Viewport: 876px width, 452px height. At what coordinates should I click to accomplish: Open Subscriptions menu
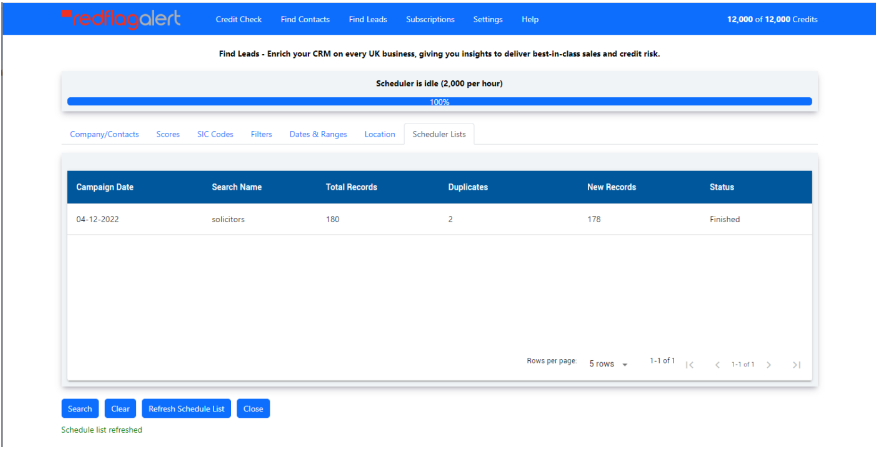430,20
